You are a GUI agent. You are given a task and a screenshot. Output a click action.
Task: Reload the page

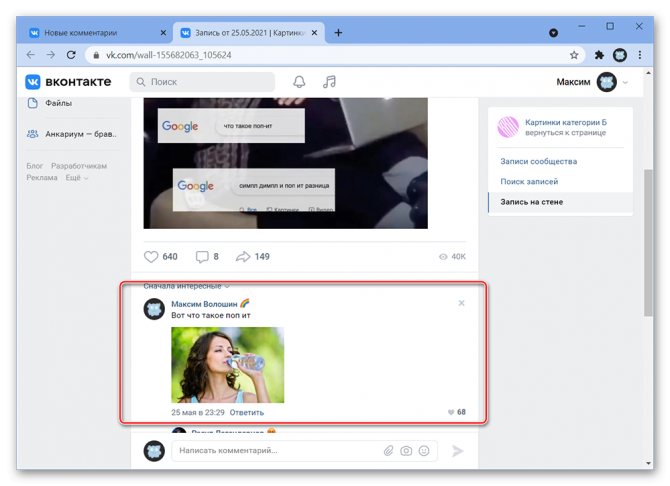[71, 55]
